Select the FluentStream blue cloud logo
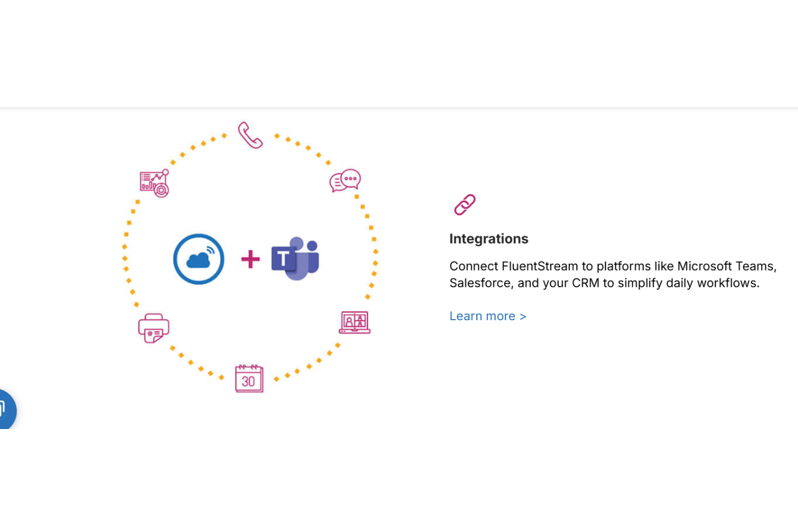Screen dimensions: 798x532 click(x=198, y=259)
